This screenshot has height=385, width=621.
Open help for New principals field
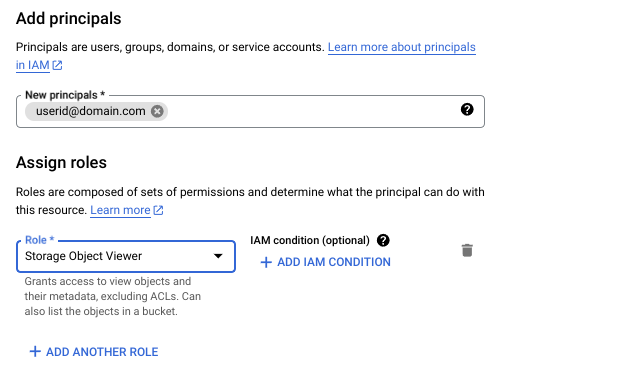coord(467,109)
